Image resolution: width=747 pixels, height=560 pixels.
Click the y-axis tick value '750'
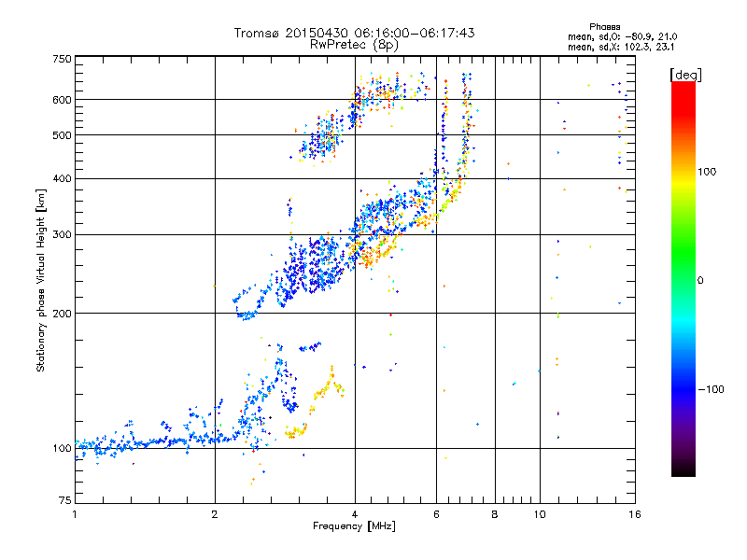coord(62,59)
